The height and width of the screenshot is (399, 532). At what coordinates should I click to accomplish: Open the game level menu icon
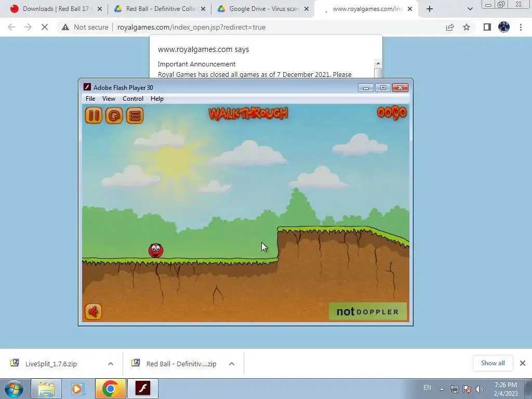click(x=135, y=115)
